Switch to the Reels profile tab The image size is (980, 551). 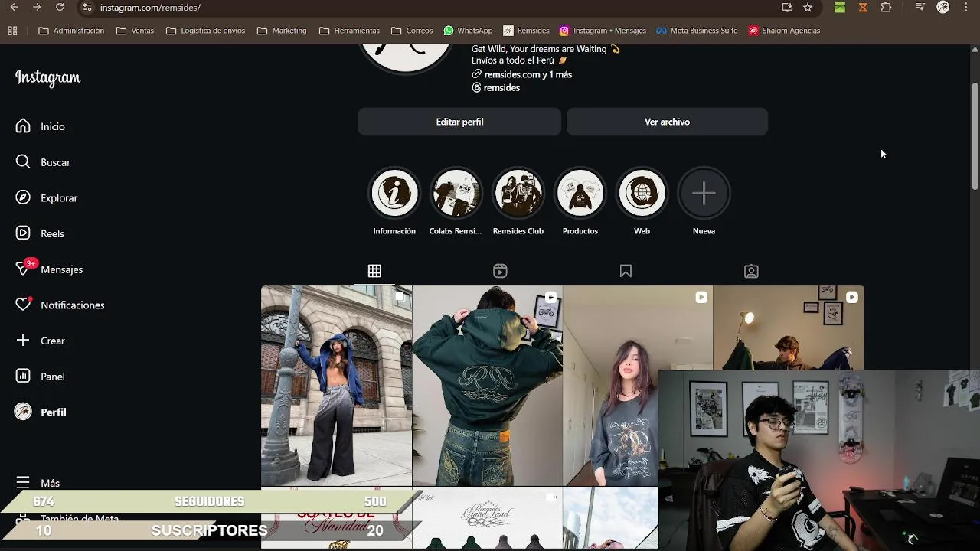tap(500, 271)
